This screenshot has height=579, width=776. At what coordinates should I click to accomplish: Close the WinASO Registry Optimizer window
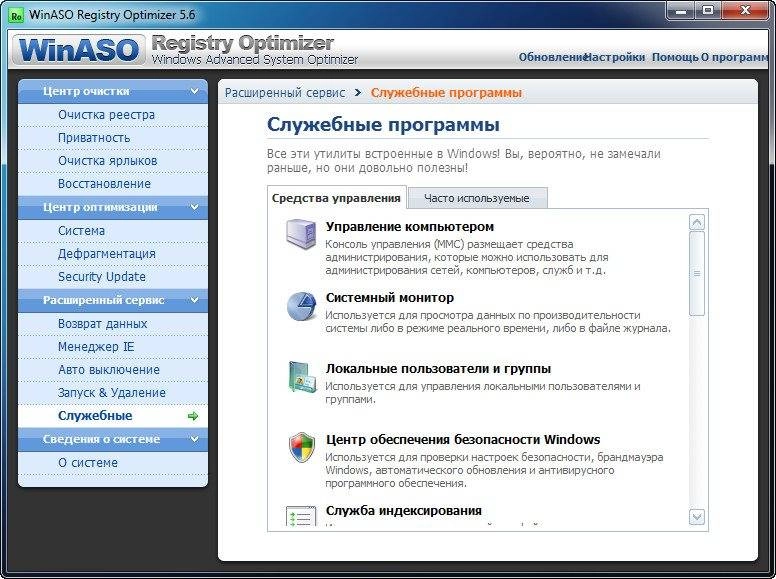click(x=745, y=10)
